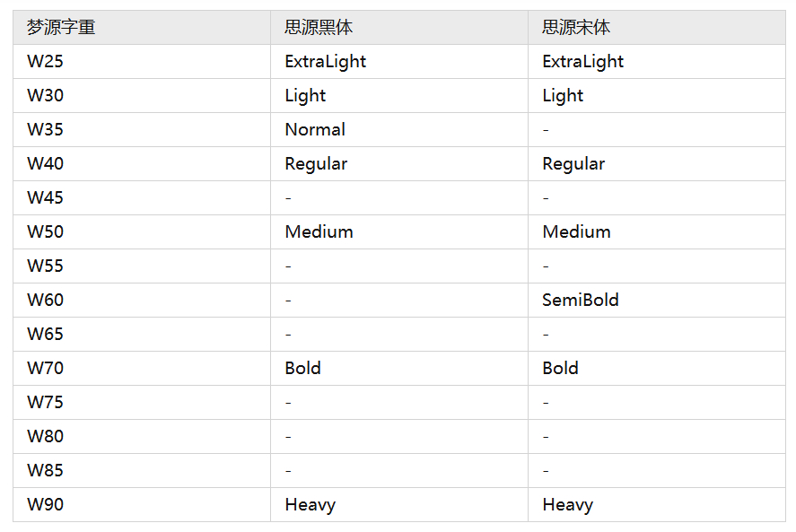Click Medium in the 思源宋体 column
Image resolution: width=796 pixels, height=532 pixels.
point(576,232)
